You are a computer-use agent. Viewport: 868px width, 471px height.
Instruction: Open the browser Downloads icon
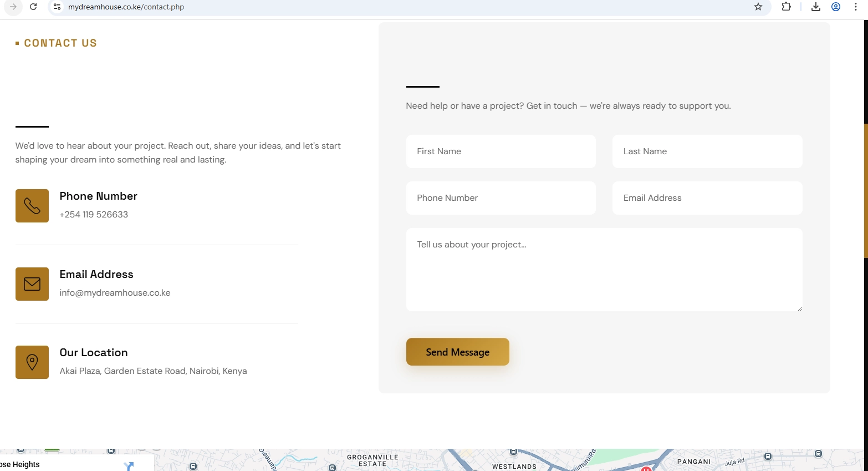[x=816, y=7]
